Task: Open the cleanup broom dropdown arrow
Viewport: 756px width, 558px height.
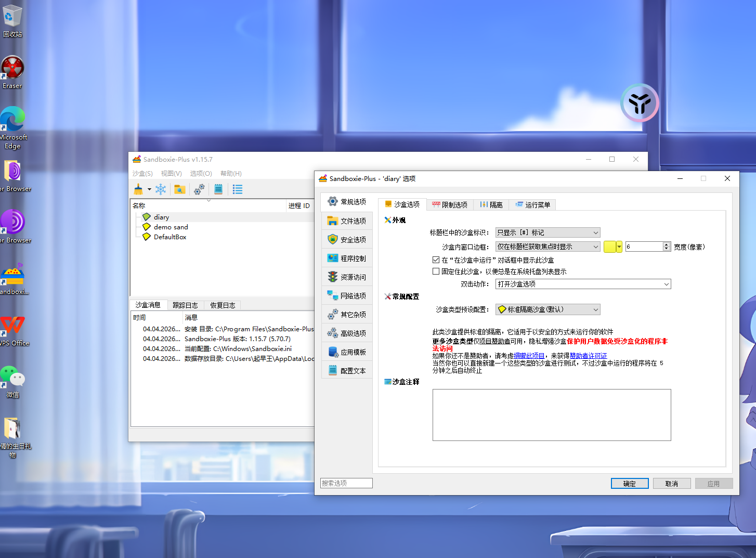Action: pos(149,189)
